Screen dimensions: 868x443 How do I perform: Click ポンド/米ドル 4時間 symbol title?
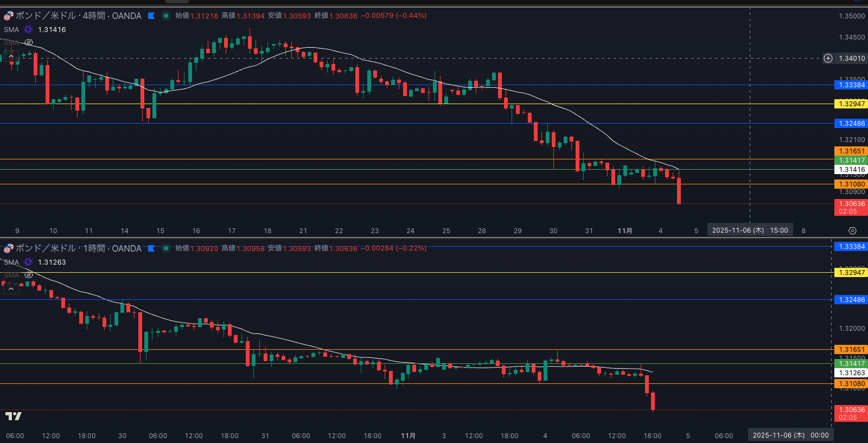(78, 16)
